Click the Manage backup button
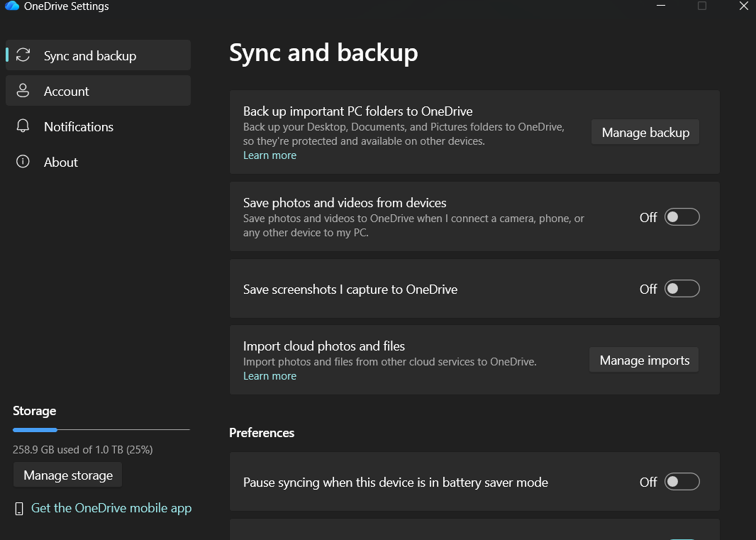Viewport: 756px width, 540px height. (645, 132)
